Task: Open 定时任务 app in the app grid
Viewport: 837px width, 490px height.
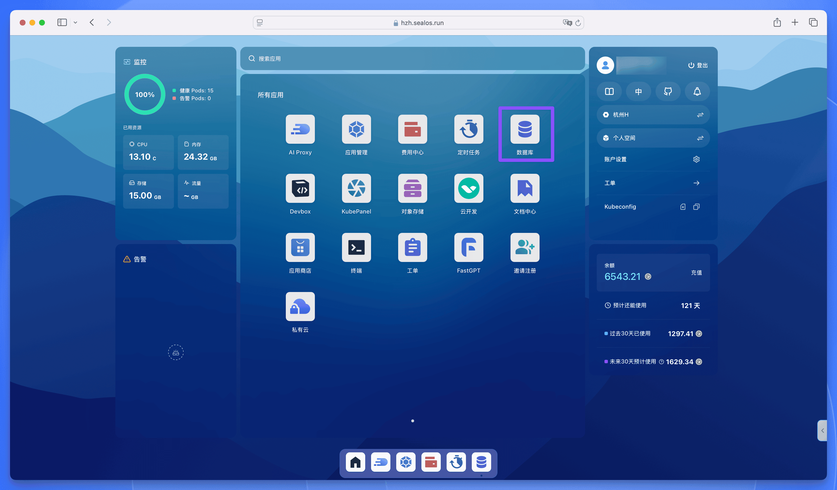Action: click(469, 129)
